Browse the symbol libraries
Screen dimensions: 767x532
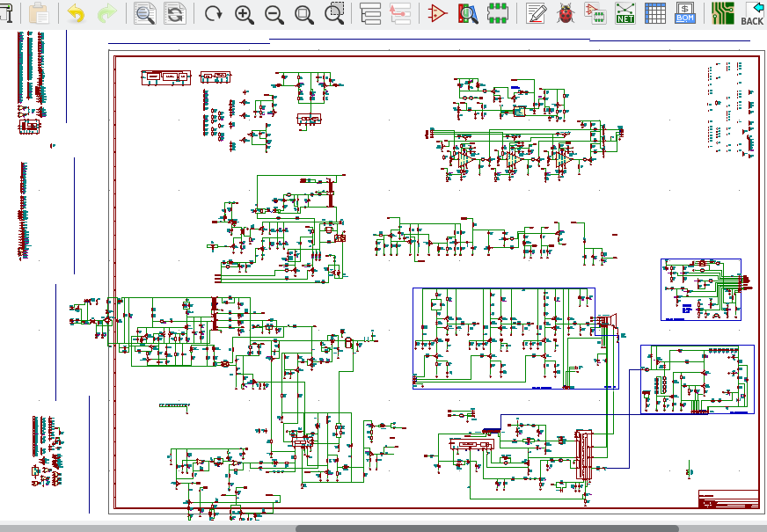(468, 13)
